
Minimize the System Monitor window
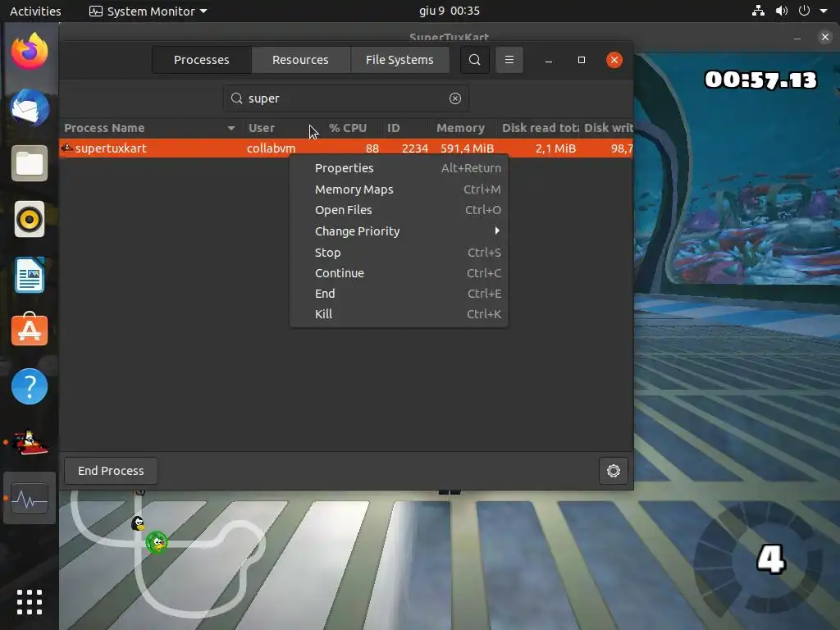549,60
